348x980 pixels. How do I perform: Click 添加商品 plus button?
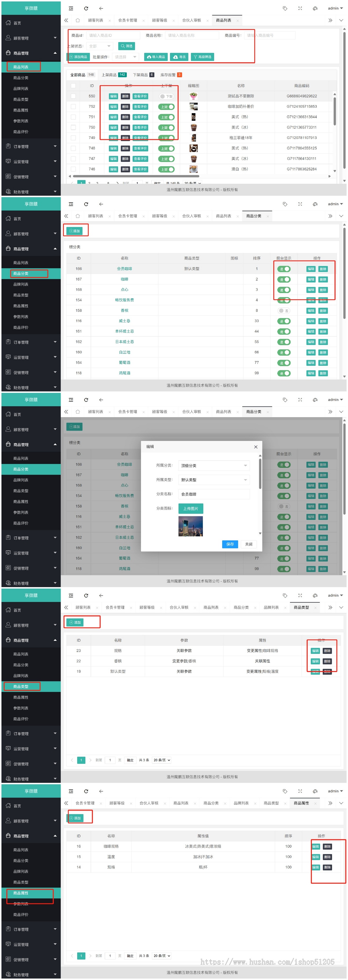point(78,57)
